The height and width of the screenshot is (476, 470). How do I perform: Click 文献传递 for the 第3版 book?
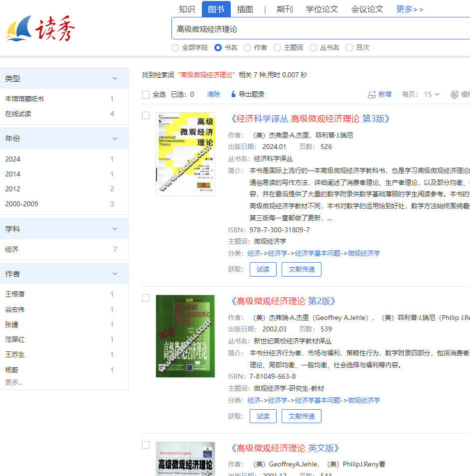click(x=302, y=269)
